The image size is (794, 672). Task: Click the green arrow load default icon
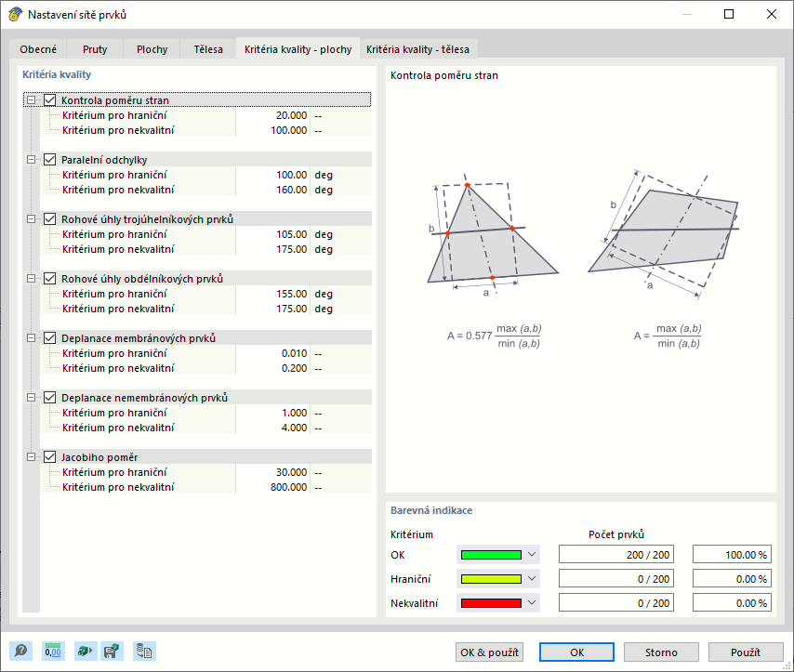(x=86, y=651)
